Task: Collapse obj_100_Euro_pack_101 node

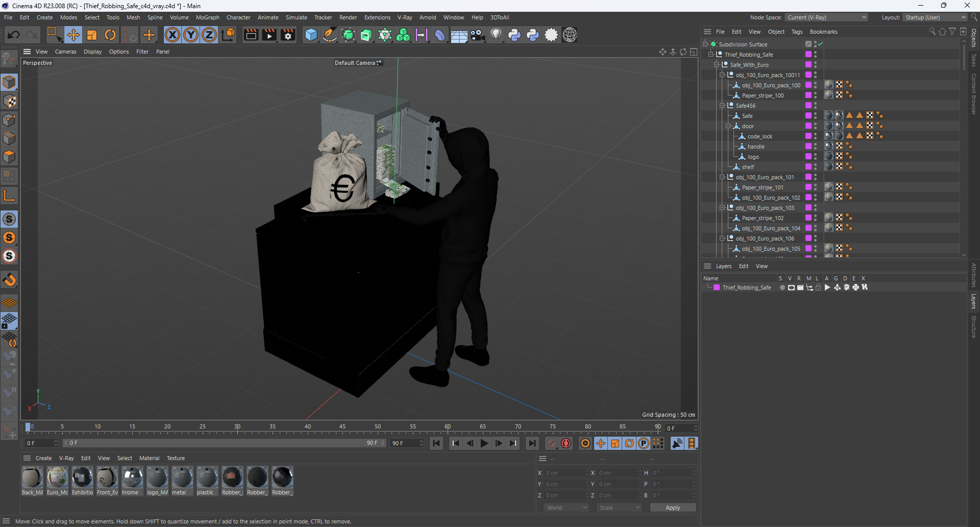Action: point(722,177)
